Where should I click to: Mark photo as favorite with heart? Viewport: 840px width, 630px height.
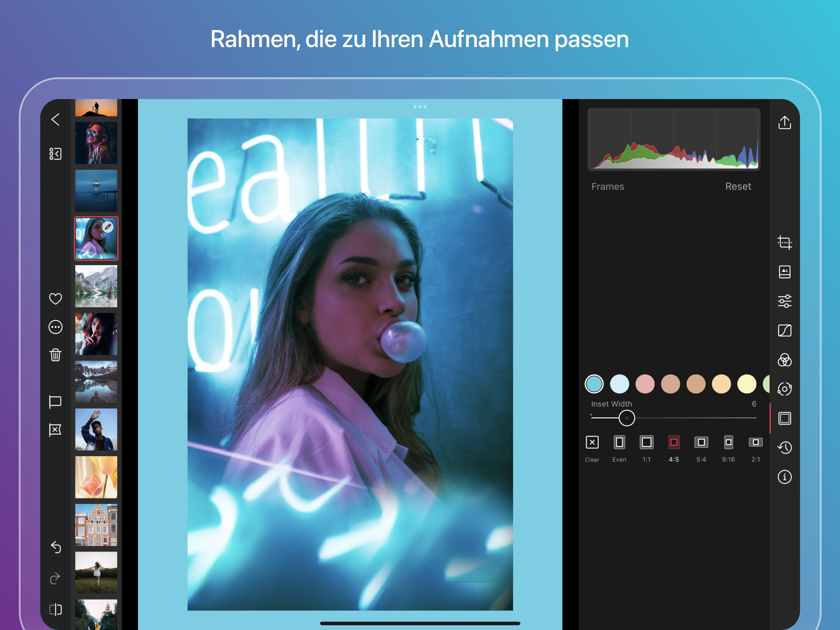click(55, 299)
